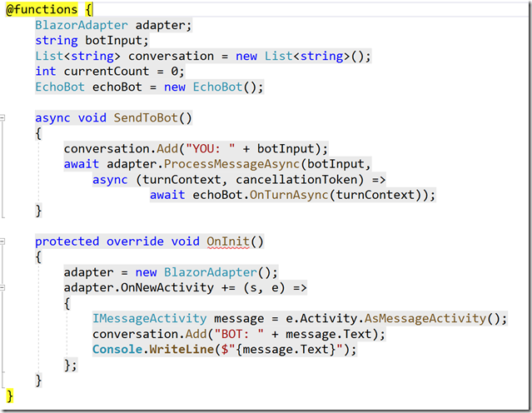Click the @functions directive keyword
532x413 pixels.
[x=39, y=9]
